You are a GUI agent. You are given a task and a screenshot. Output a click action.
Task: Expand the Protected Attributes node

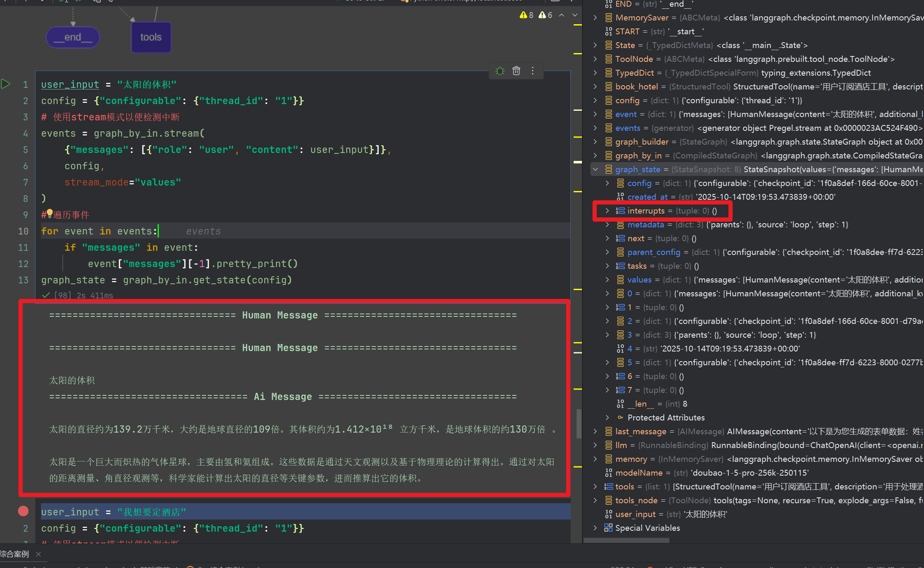[x=607, y=418]
